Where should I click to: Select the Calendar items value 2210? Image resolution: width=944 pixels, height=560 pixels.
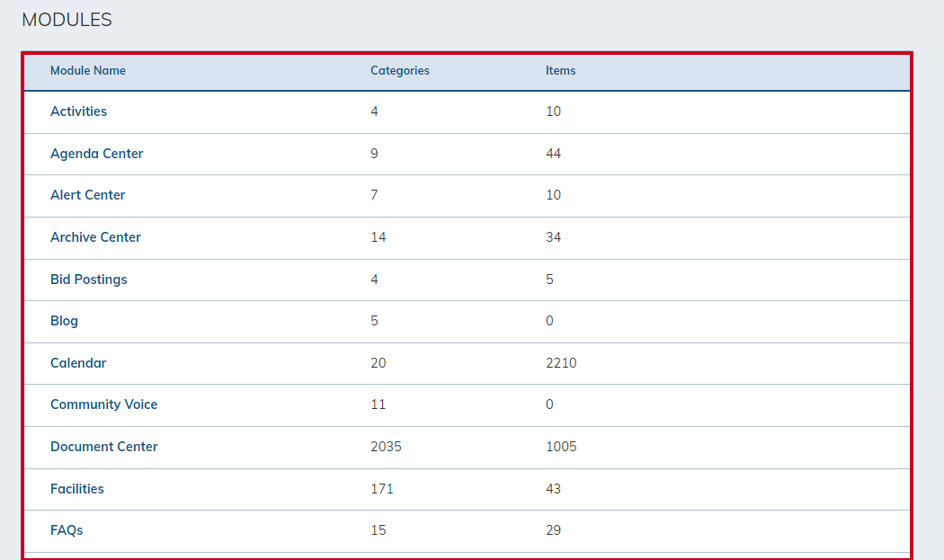tap(561, 363)
